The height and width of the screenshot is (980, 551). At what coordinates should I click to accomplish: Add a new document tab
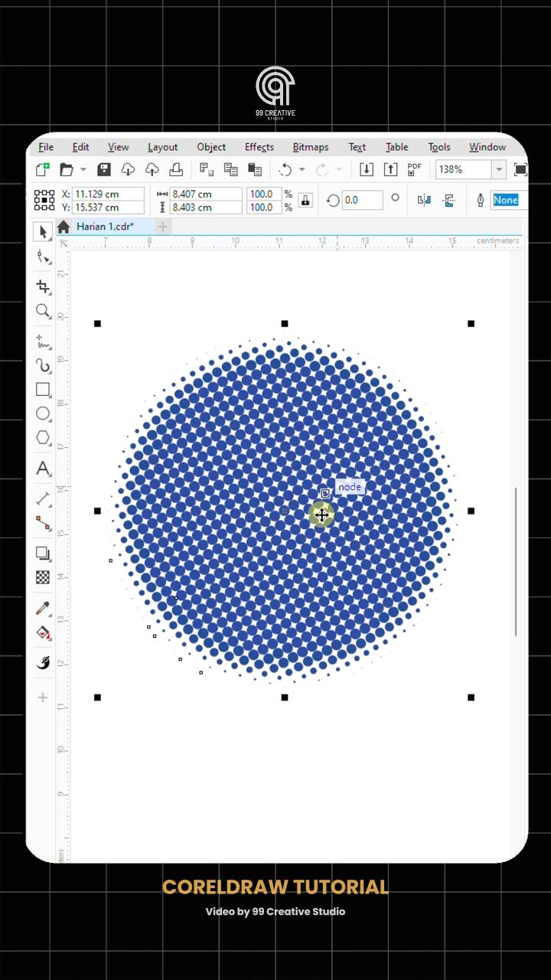click(163, 227)
